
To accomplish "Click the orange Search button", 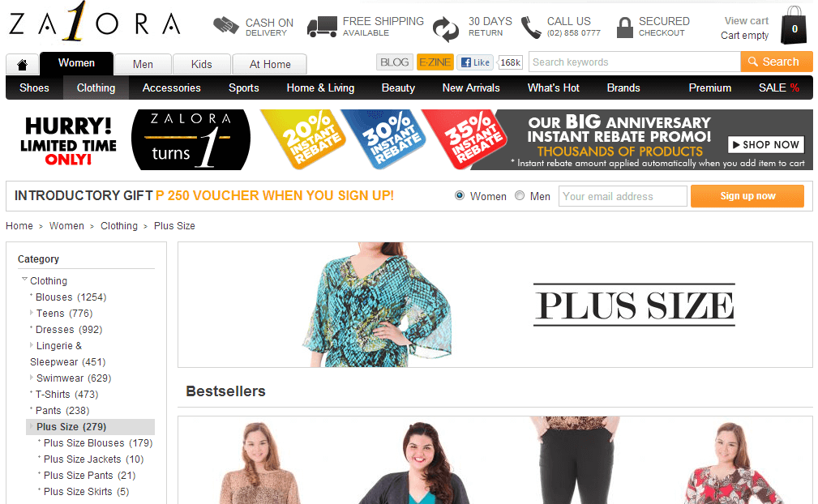I will 777,62.
